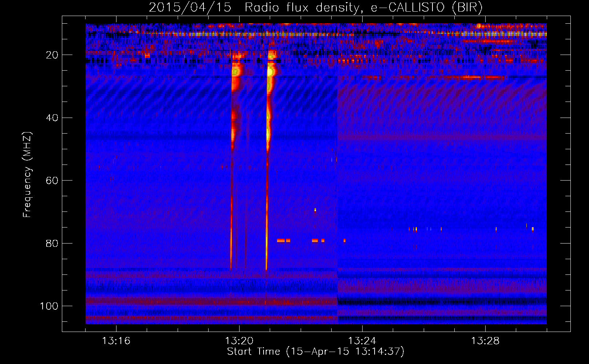589x364 pixels.
Task: Click the '60' frequency tick label
Action: [52, 181]
